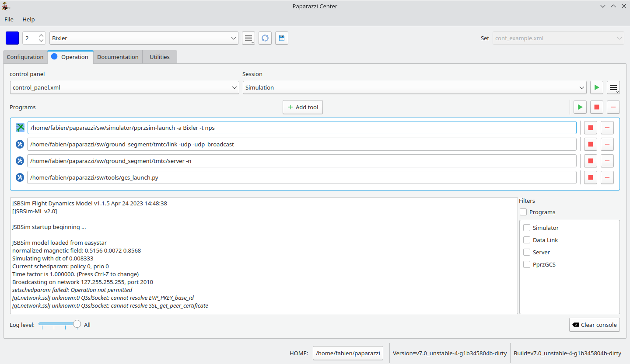Start the Simulation session with green play button
The height and width of the screenshot is (364, 630).
pyautogui.click(x=596, y=87)
